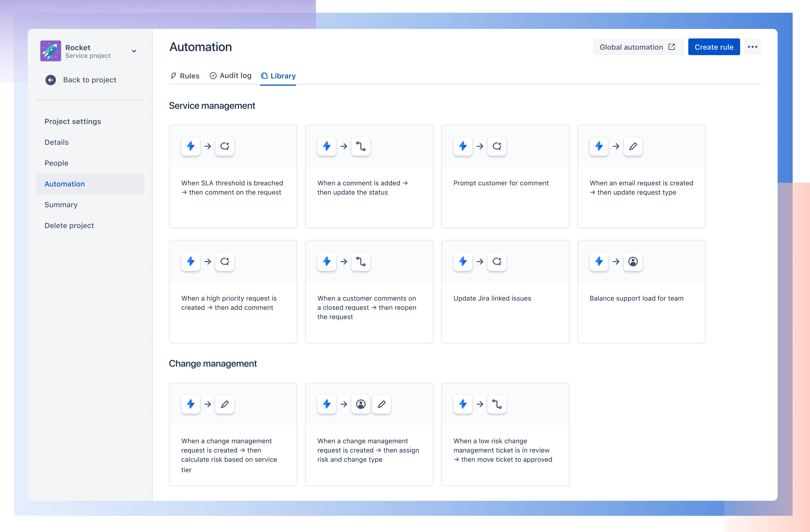The image size is (810, 532).
Task: Click the edit pencil icon on email request rule
Action: tap(632, 146)
